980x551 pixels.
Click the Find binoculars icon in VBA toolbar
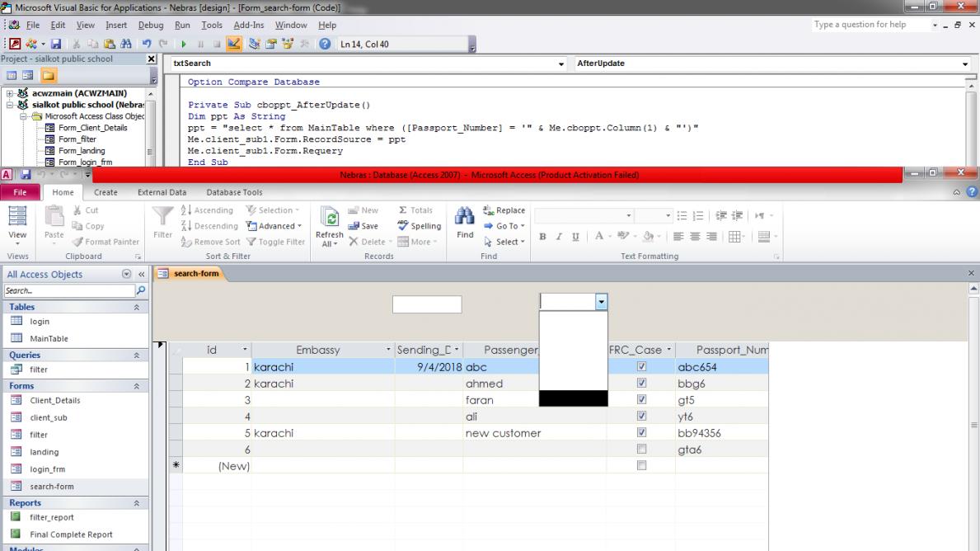point(125,44)
